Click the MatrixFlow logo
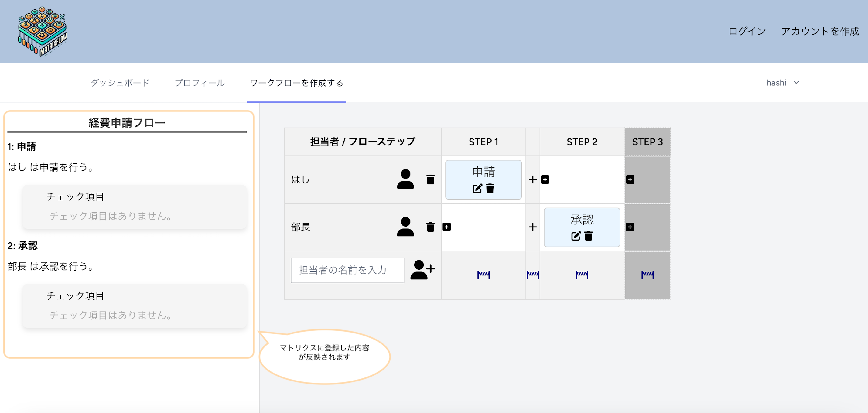The width and height of the screenshot is (868, 413). (42, 32)
